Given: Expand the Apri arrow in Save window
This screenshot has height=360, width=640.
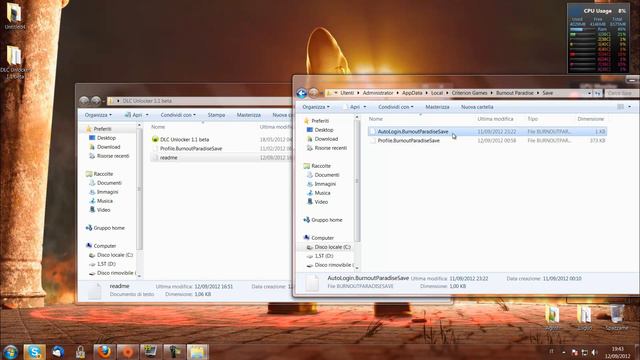Looking at the screenshot, I should click(x=365, y=107).
